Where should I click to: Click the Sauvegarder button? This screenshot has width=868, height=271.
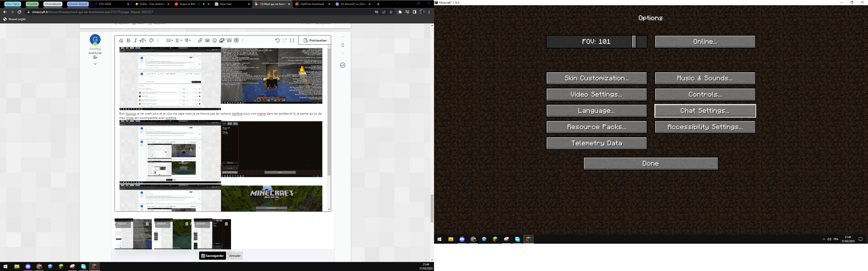[x=212, y=255]
